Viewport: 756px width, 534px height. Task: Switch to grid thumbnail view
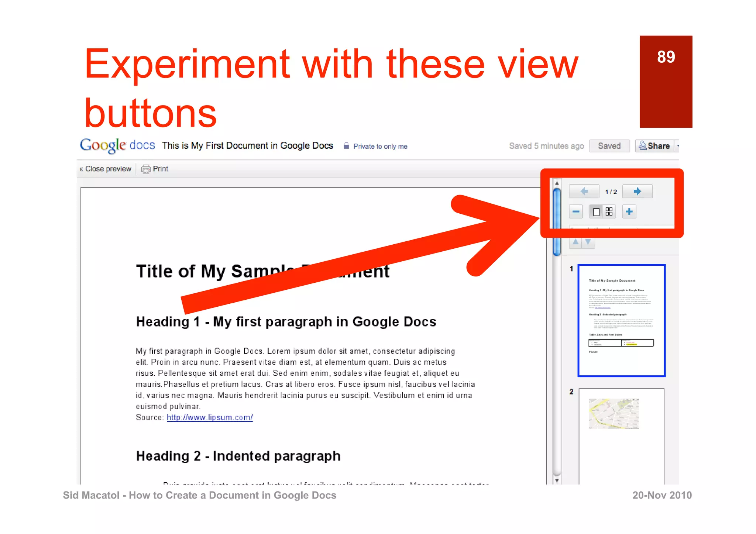[609, 212]
